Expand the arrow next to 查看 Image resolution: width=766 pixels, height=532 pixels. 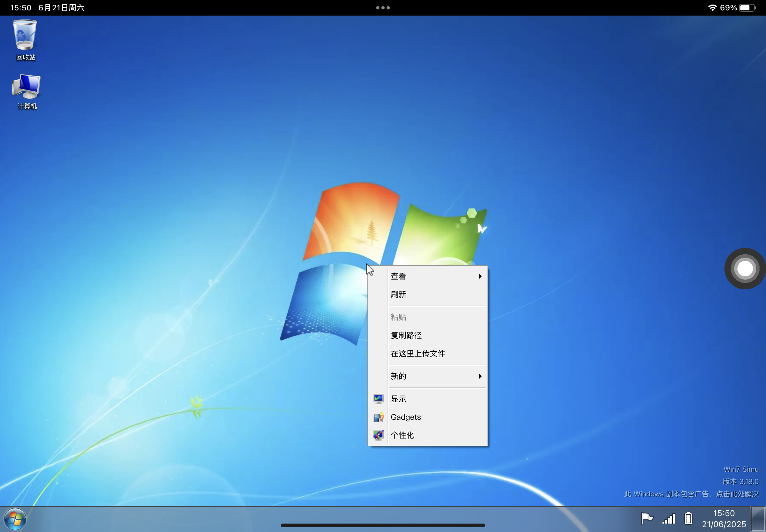pos(480,276)
